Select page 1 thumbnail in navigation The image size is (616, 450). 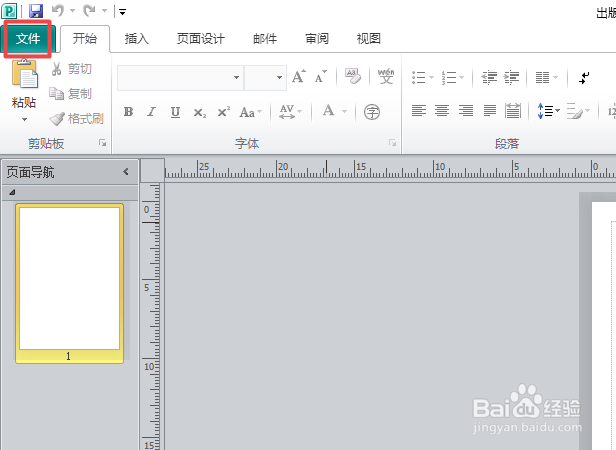[70, 283]
